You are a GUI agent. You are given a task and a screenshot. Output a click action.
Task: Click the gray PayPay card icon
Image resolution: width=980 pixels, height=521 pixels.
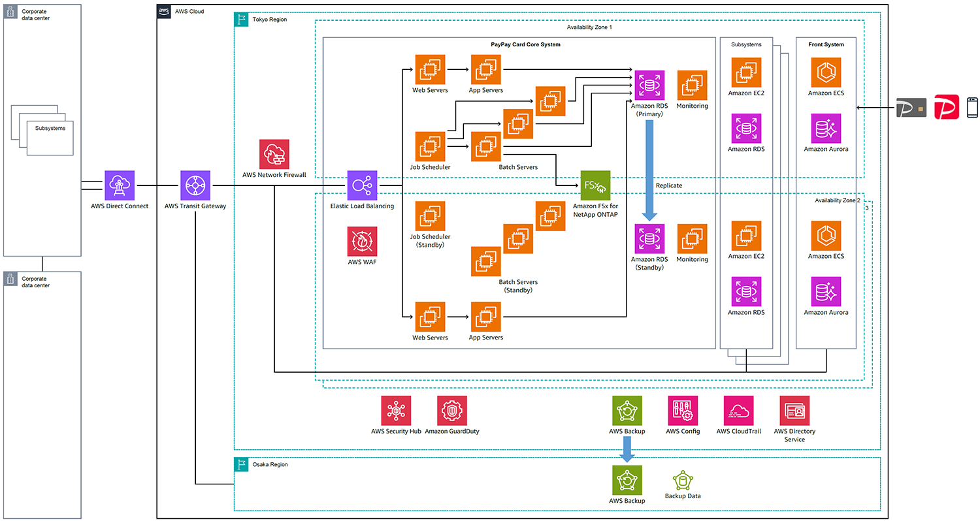911,107
